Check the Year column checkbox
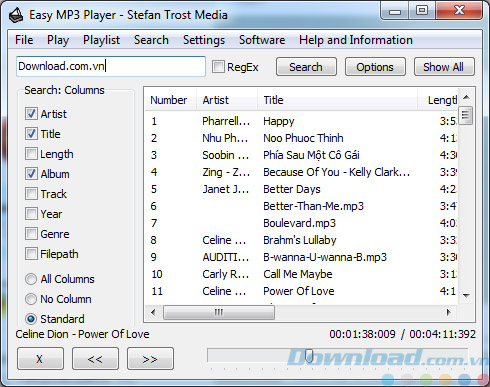The height and width of the screenshot is (387, 490). pos(31,214)
